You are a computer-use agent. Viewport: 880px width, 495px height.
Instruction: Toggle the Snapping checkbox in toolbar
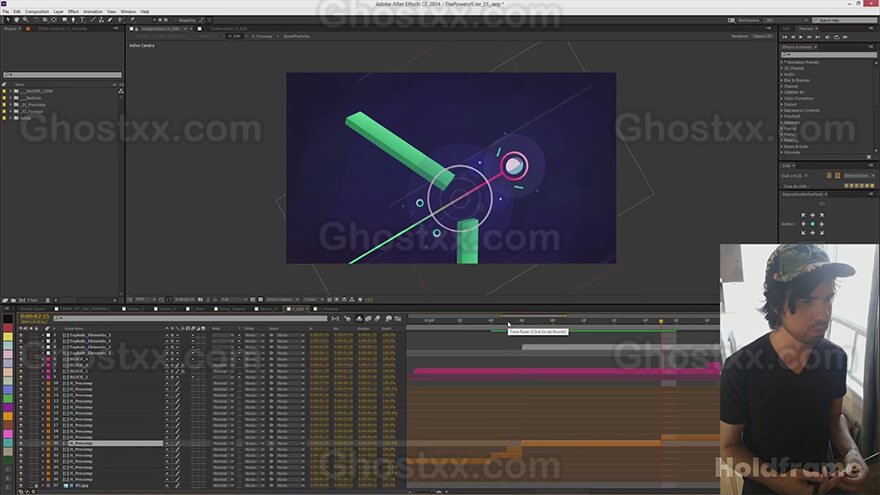click(175, 20)
